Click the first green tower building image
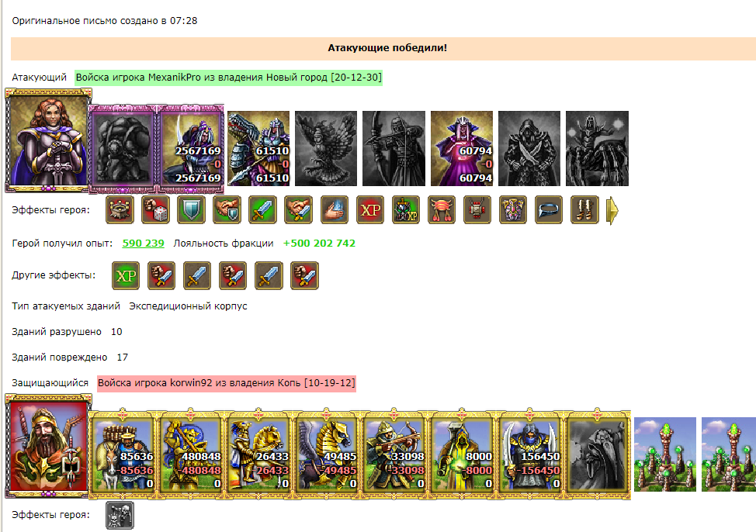The width and height of the screenshot is (756, 532). 665,454
